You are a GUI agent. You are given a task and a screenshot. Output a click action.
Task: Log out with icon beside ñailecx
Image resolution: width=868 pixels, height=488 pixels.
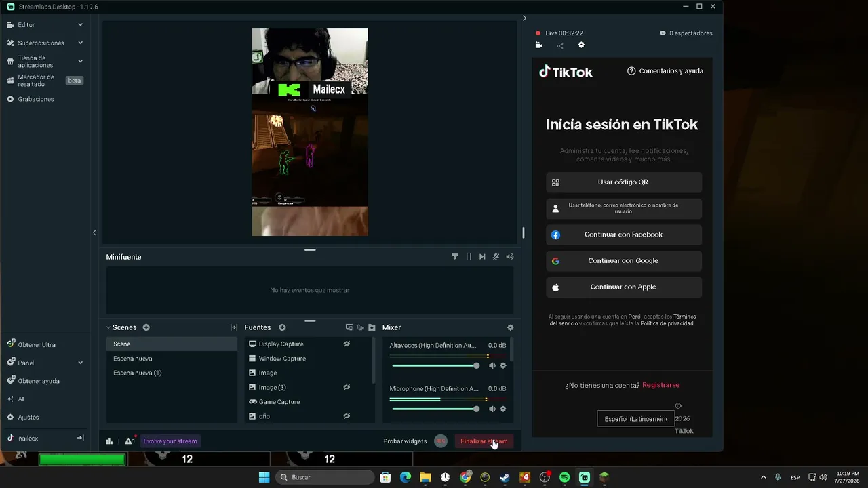click(80, 439)
